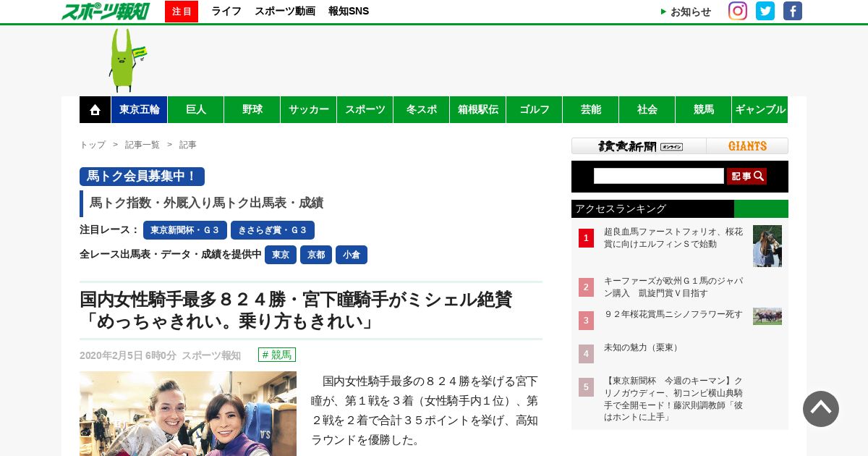Open the 小倉 racecourse button

(352, 255)
